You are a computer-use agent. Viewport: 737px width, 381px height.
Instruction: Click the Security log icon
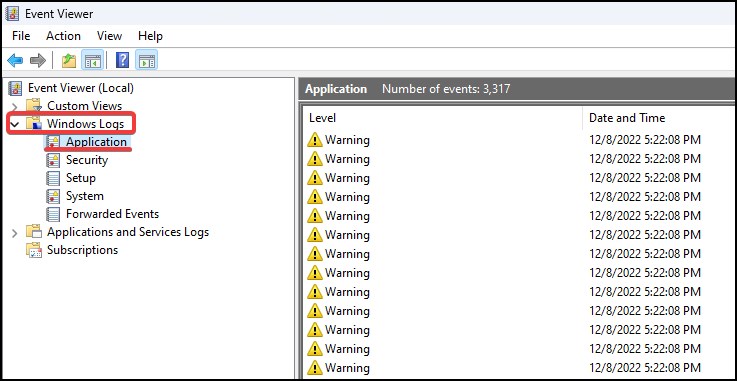pyautogui.click(x=53, y=160)
